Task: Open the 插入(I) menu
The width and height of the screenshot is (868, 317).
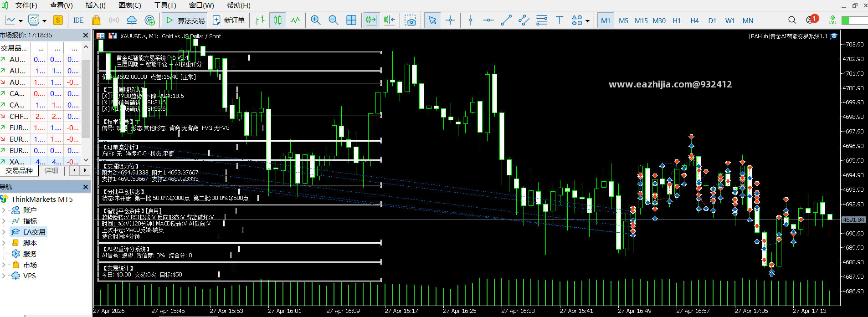Action: [96, 5]
